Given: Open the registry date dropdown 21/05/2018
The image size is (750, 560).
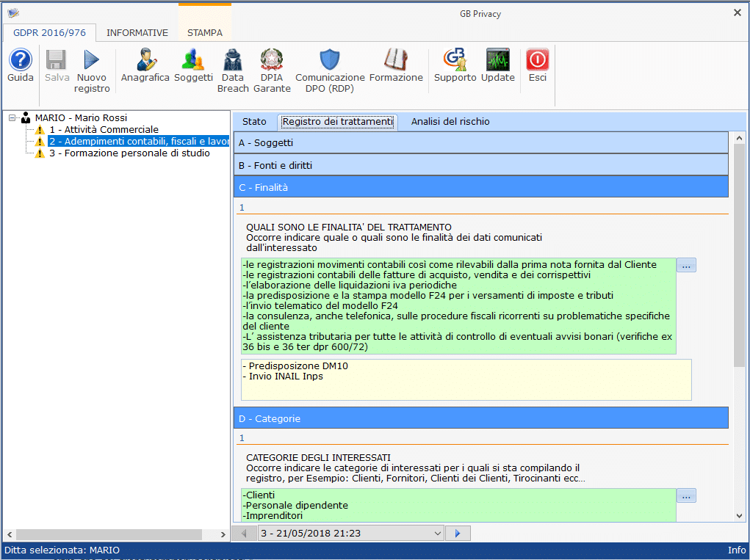Looking at the screenshot, I should (437, 534).
